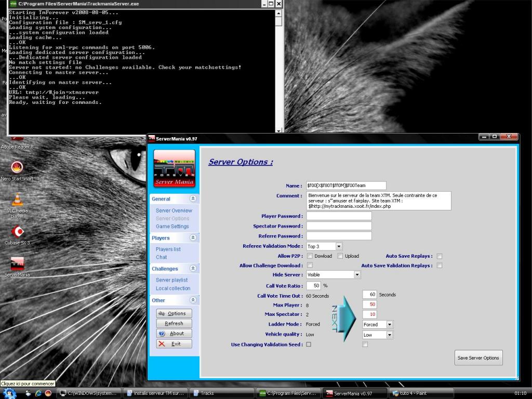The image size is (532, 399).
Task: Collapse the Challenges sidebar section
Action: pyautogui.click(x=193, y=269)
